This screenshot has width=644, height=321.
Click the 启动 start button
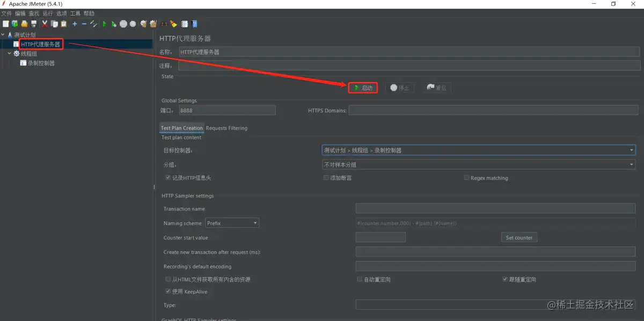363,87
